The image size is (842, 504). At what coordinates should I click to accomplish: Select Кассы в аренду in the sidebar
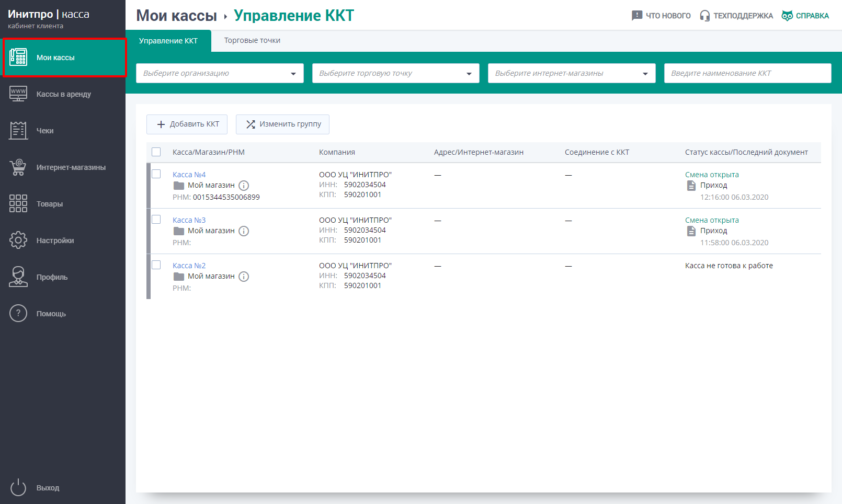[x=63, y=94]
